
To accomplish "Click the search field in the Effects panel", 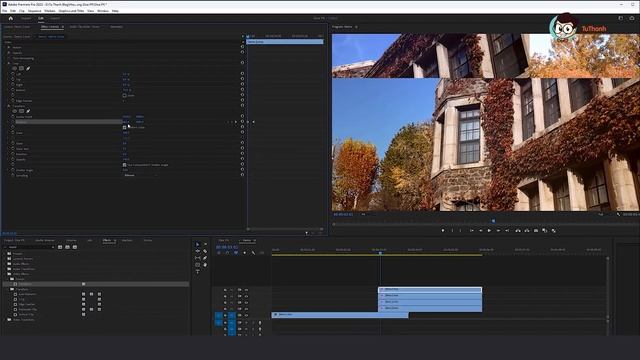I will (x=29, y=247).
